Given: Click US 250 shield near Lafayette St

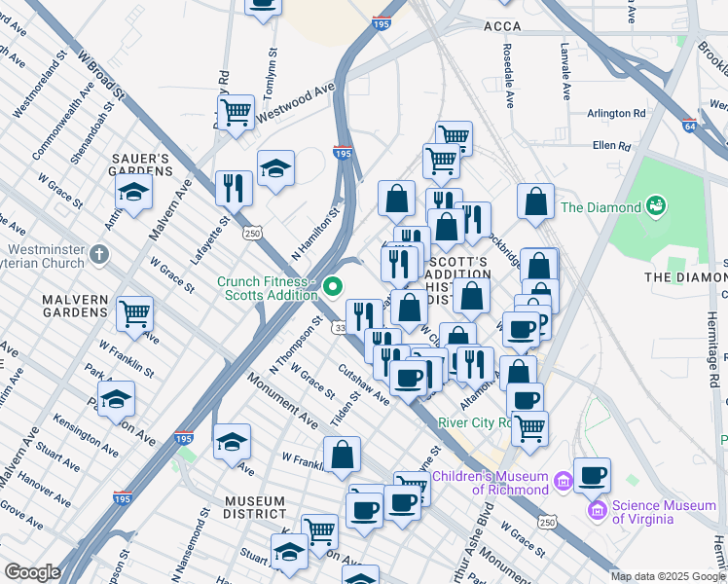Looking at the screenshot, I should point(253,234).
